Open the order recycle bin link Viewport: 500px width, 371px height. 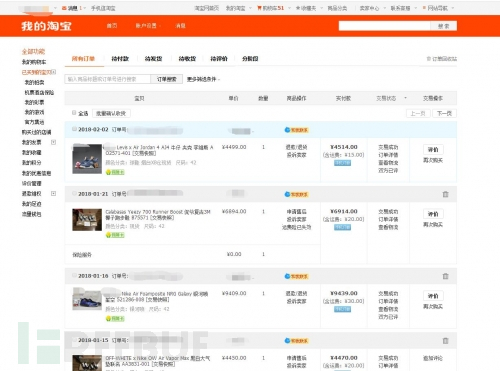tap(442, 59)
